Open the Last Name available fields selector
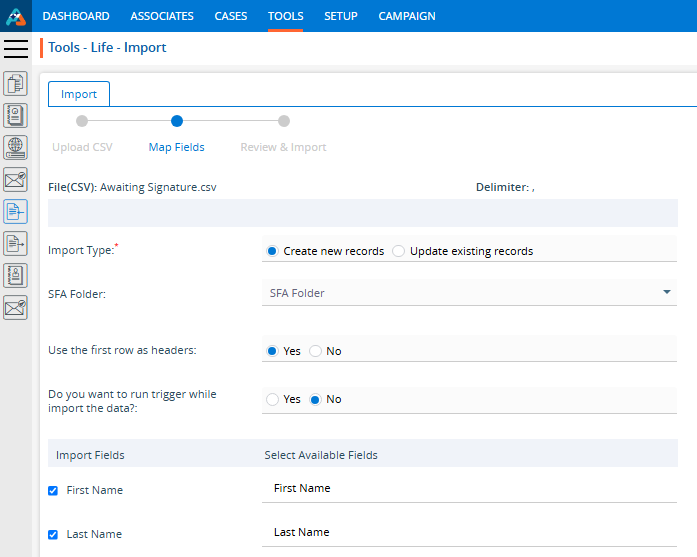Image resolution: width=697 pixels, height=557 pixels. (x=470, y=532)
